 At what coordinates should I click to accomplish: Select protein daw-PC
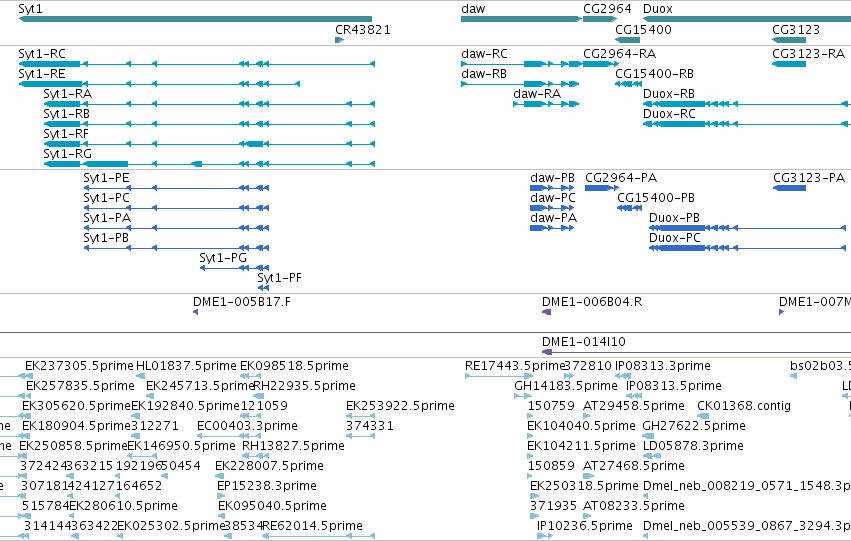[552, 208]
